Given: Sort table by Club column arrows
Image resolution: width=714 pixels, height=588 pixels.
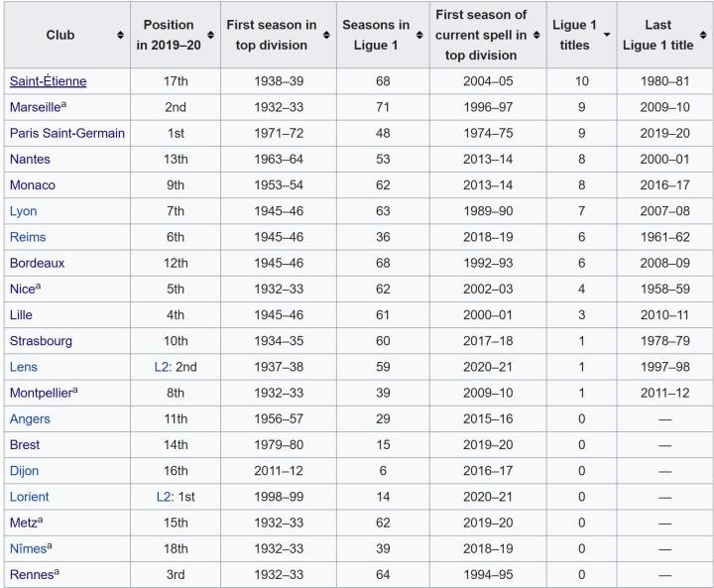Looking at the screenshot, I should 120,35.
